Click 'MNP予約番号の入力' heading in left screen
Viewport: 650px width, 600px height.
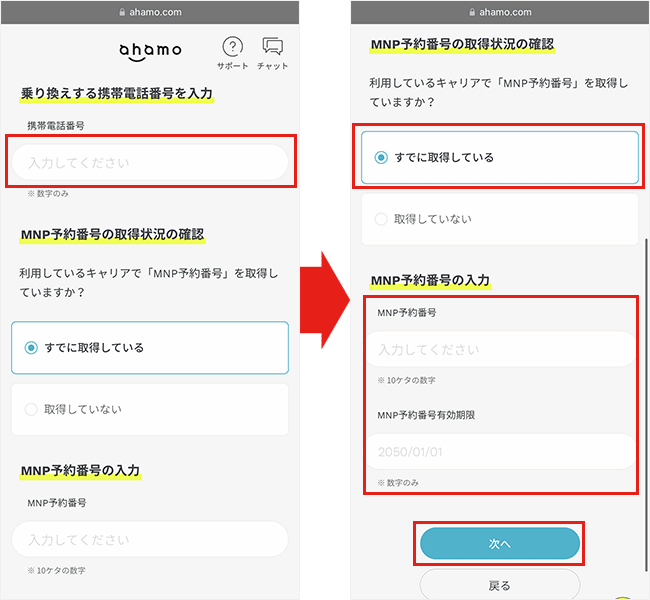click(x=80, y=471)
